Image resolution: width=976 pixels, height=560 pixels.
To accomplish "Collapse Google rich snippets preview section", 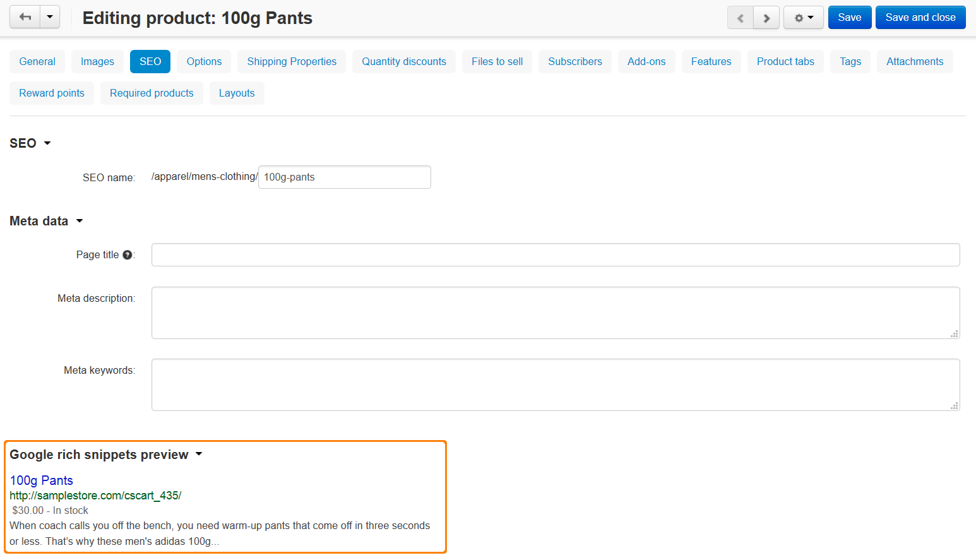I will 106,455.
